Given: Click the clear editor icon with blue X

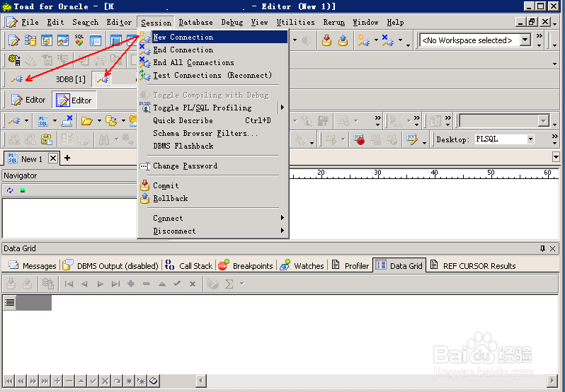Looking at the screenshot, I should 67,121.
